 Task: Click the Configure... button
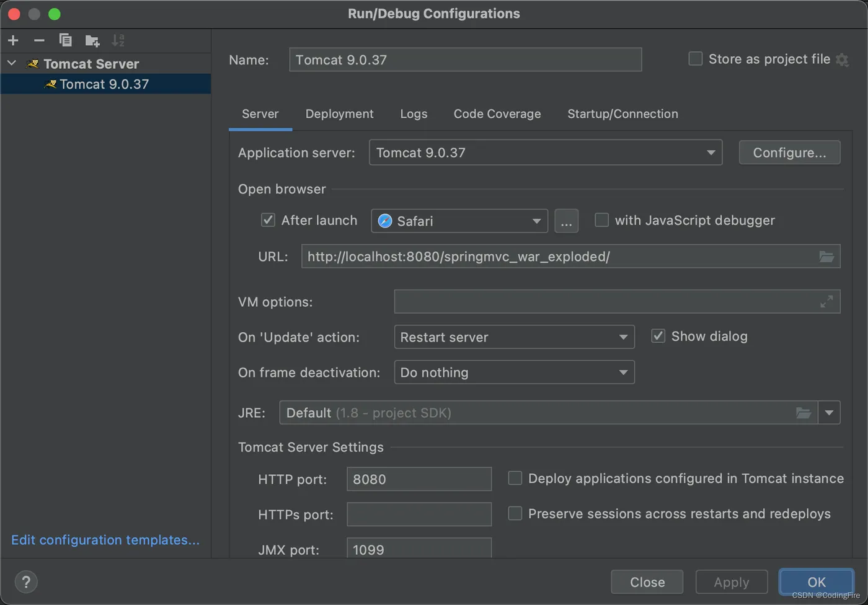point(789,152)
